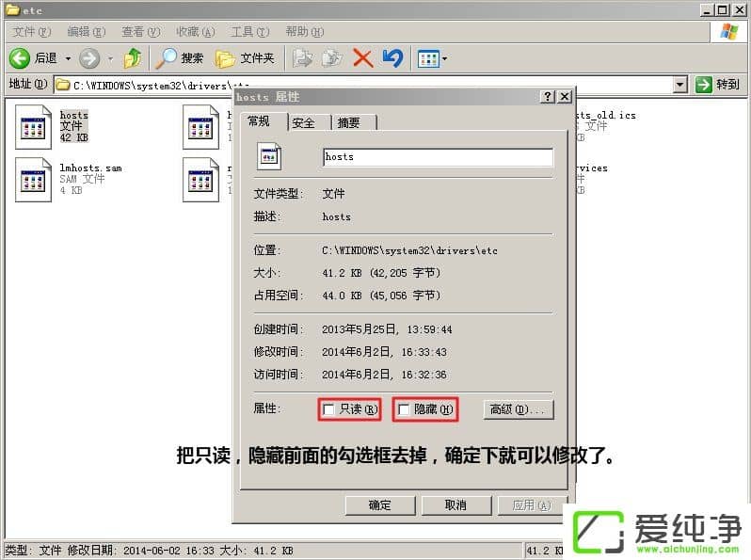Click the Windows flag logo
This screenshot has width=751, height=560.
point(728,32)
